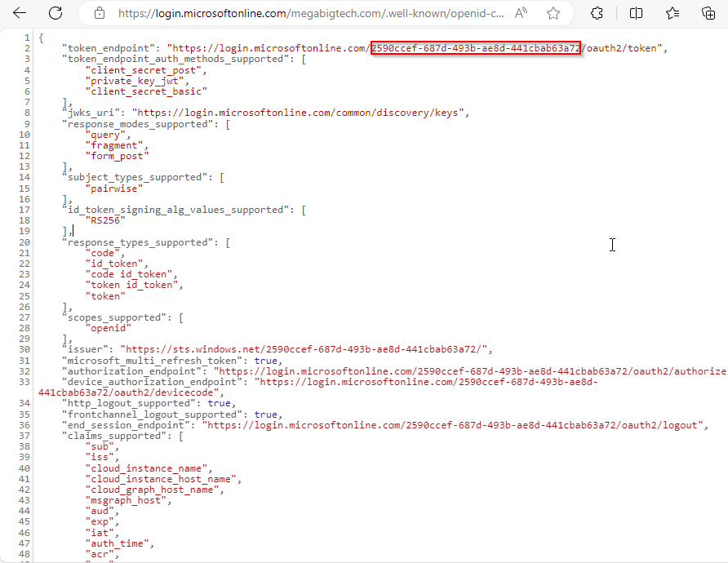Click the "RS256" value on line 18
The width and height of the screenshot is (728, 563).
105,220
